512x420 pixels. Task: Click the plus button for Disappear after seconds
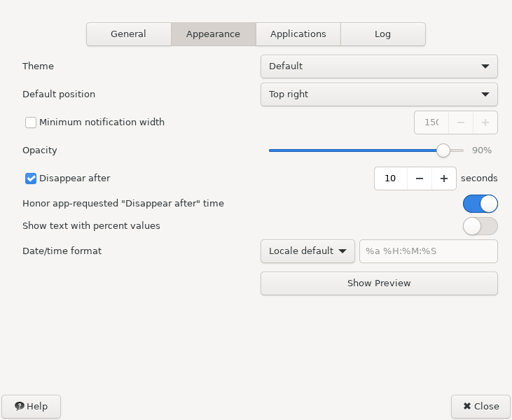tap(444, 178)
